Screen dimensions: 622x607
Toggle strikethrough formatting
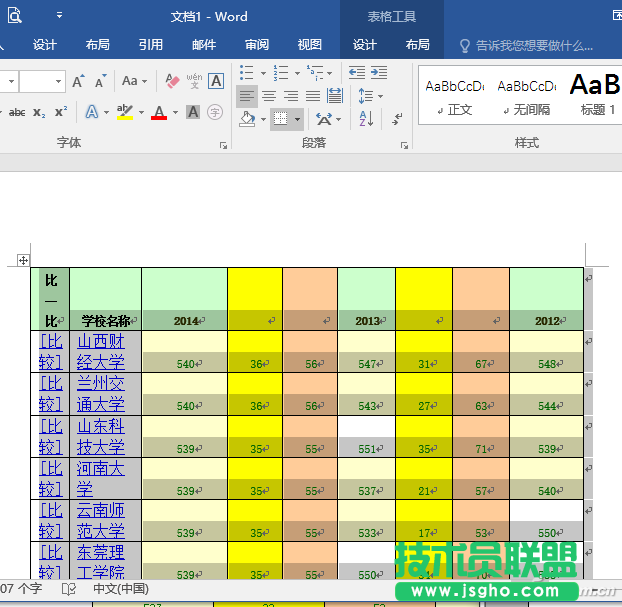point(17,112)
